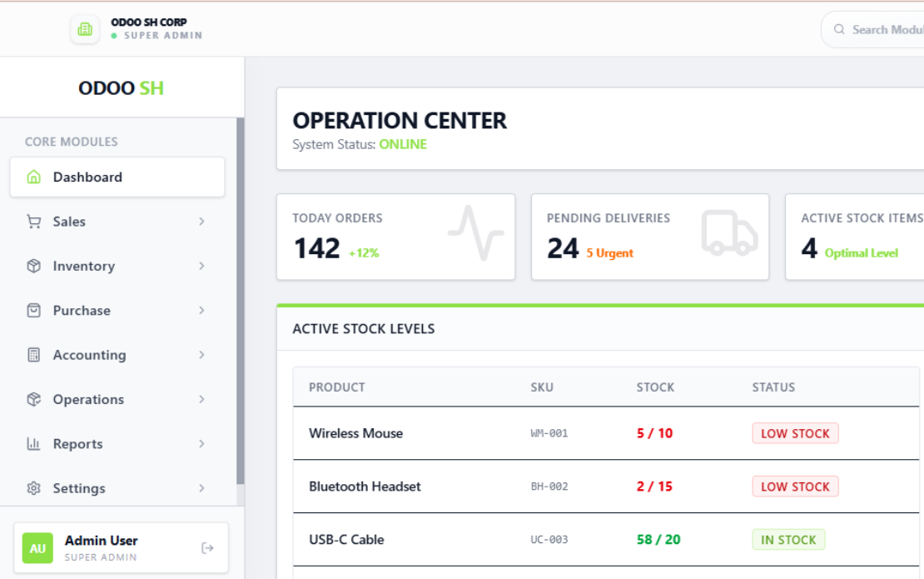
Task: Open the Purchase menu item
Action: point(117,310)
